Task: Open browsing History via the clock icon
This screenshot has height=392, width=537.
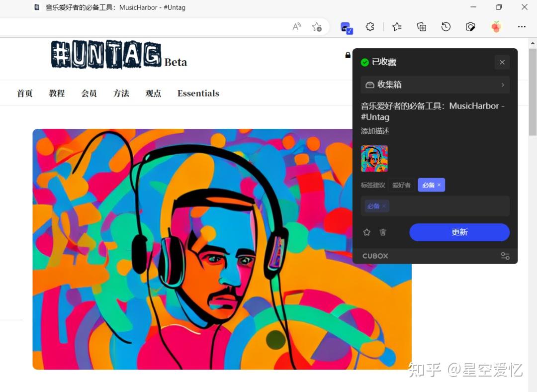Action: coord(446,27)
